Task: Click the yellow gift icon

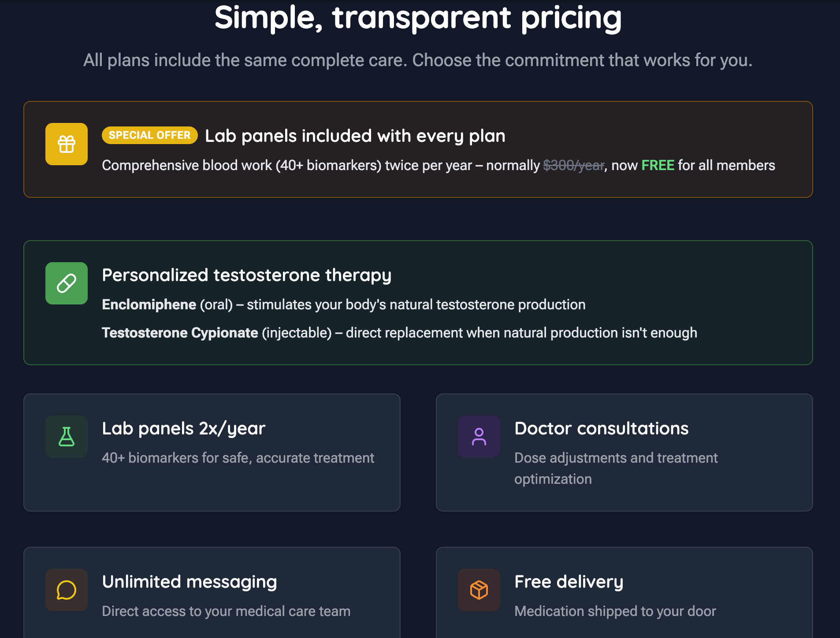Action: click(67, 144)
